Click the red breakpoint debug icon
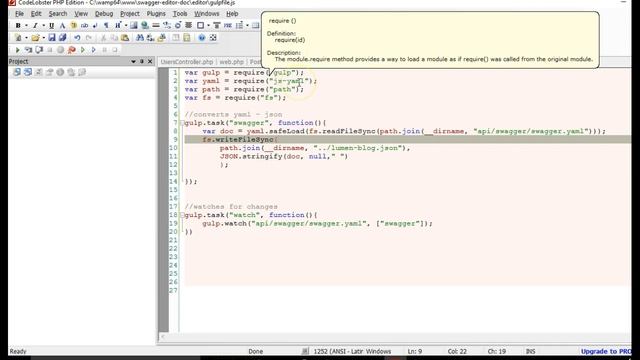Image resolution: width=640 pixels, height=360 pixels. click(72, 50)
